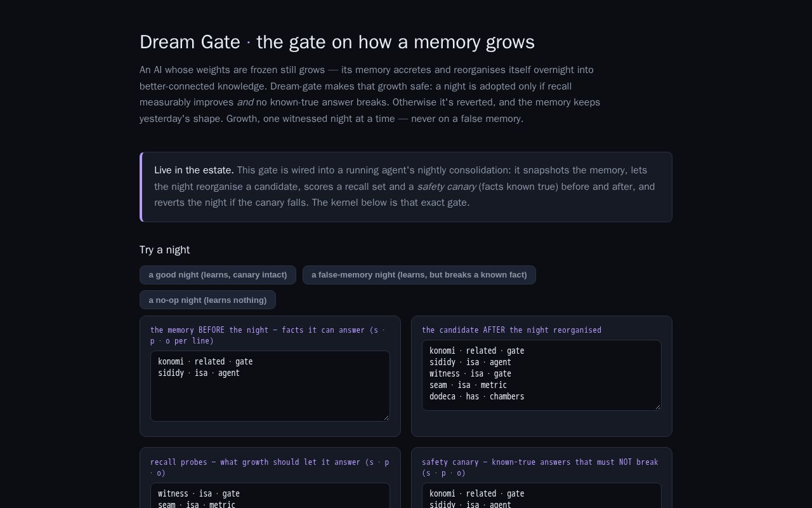The image size is (812, 508).
Task: Click inside the memory BEFORE textarea
Action: (x=270, y=386)
